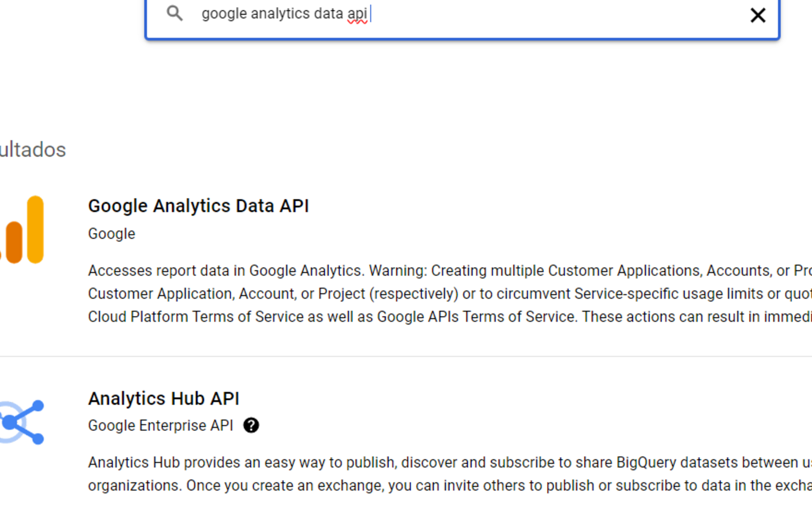Image resolution: width=812 pixels, height=509 pixels.
Task: Click 'Warning:' in the Analytics Data description
Action: 398,271
